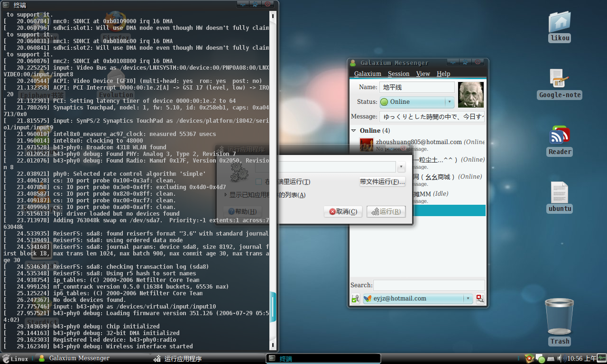The width and height of the screenshot is (607, 364).
Task: Click the terminal vertical scrollbar
Action: (x=273, y=180)
